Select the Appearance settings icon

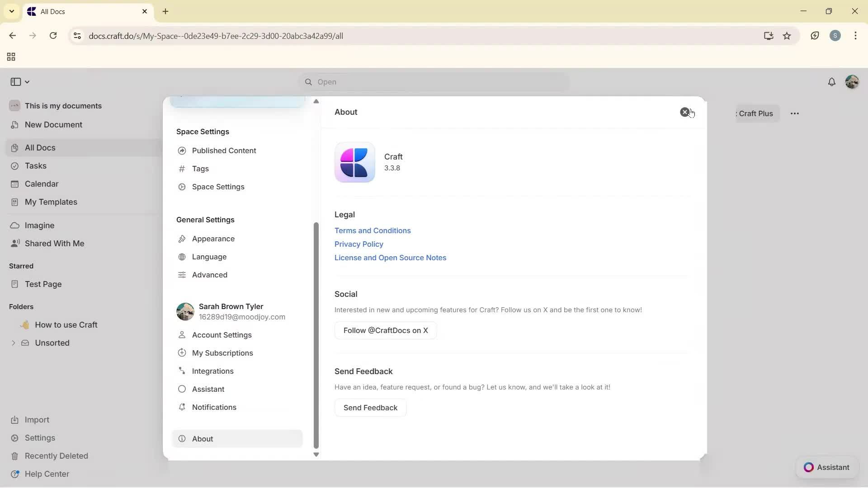point(182,239)
